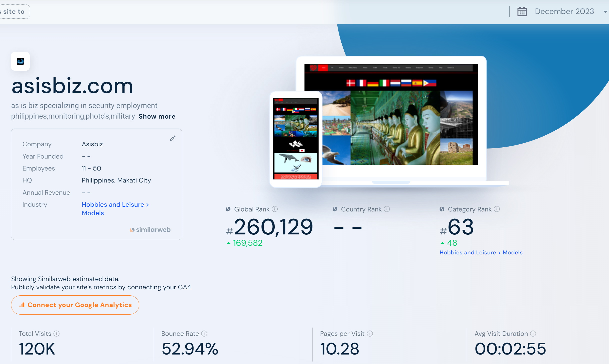609x364 pixels.
Task: Edit company info with pencil icon
Action: 173,138
